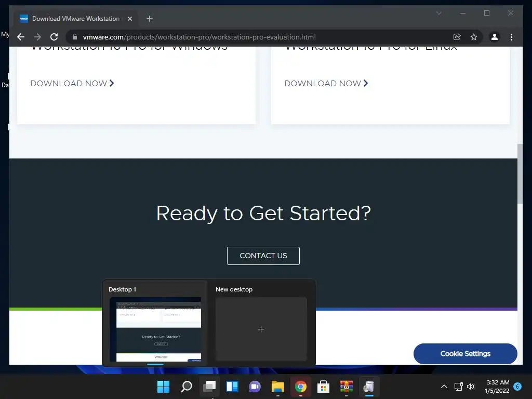Open WinRAR from taskbar
This screenshot has width=532, height=399.
(x=347, y=387)
